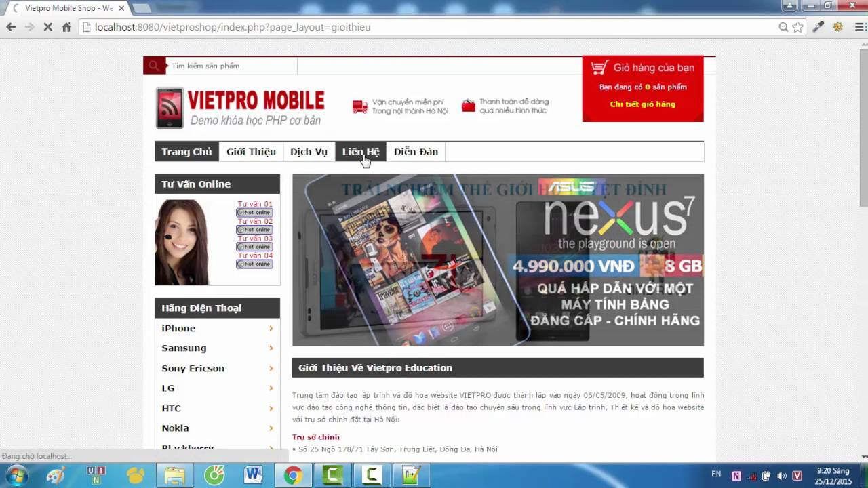868x488 pixels.
Task: Expand the HTC category arrow
Action: pyautogui.click(x=271, y=409)
